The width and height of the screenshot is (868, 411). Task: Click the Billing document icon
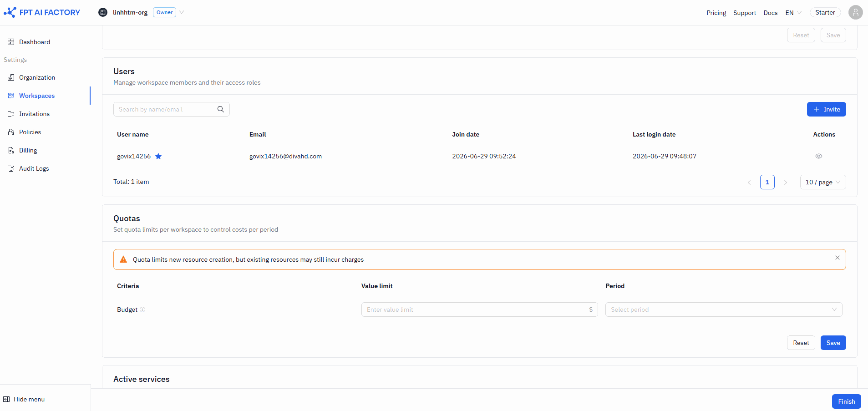pos(11,150)
